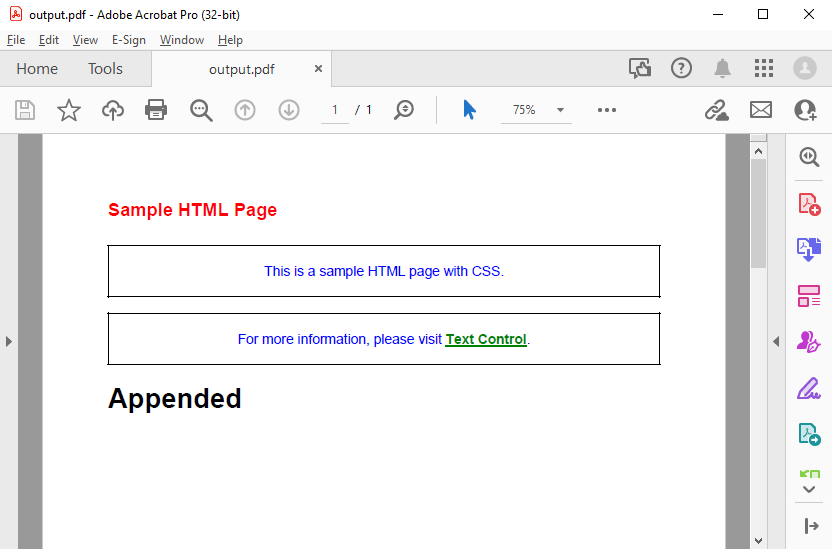Click the scrollbar up arrow
The image size is (832, 549).
point(758,151)
